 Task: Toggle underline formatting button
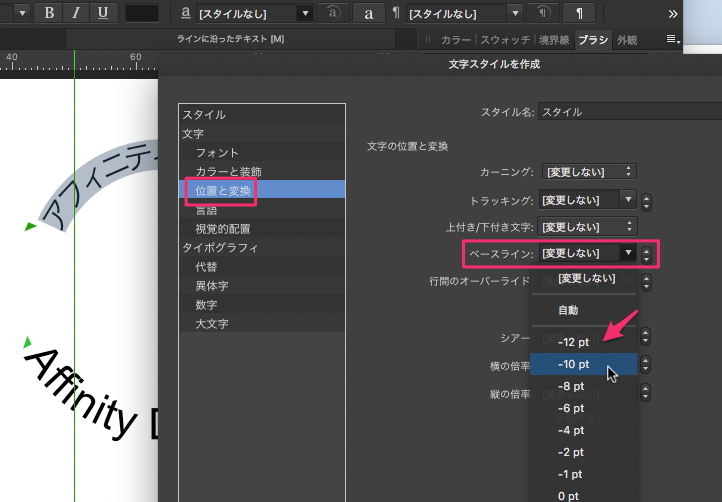tap(103, 13)
